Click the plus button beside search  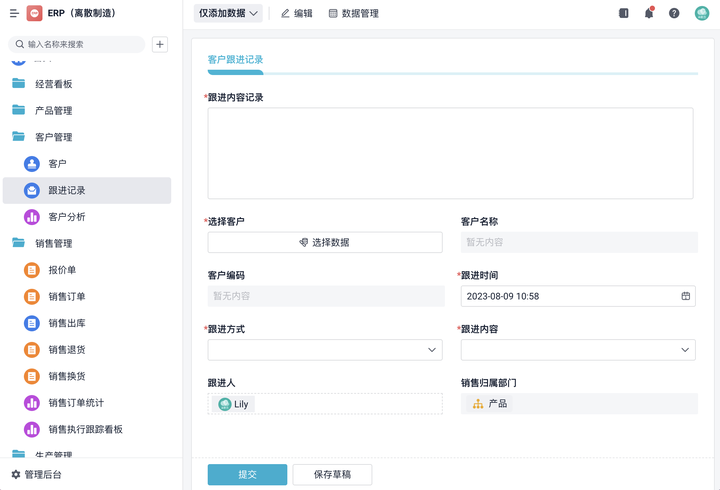(x=160, y=44)
